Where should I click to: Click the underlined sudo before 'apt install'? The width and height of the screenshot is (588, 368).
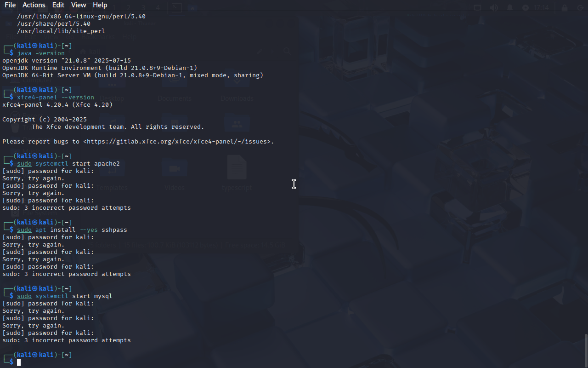click(24, 230)
